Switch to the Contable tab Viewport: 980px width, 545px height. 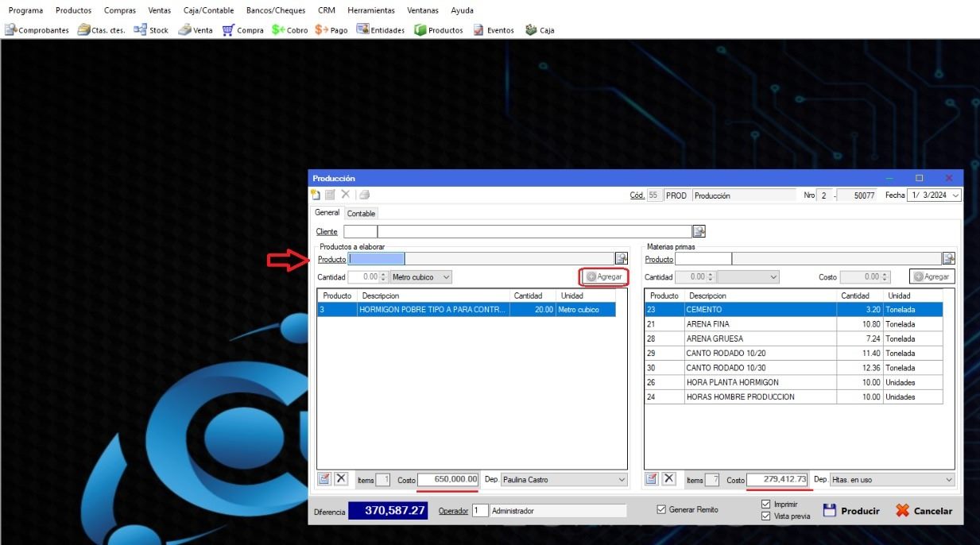tap(361, 214)
